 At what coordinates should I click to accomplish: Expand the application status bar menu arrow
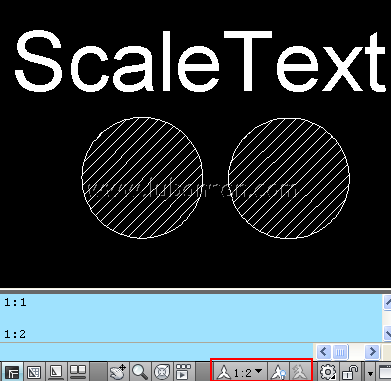370,372
